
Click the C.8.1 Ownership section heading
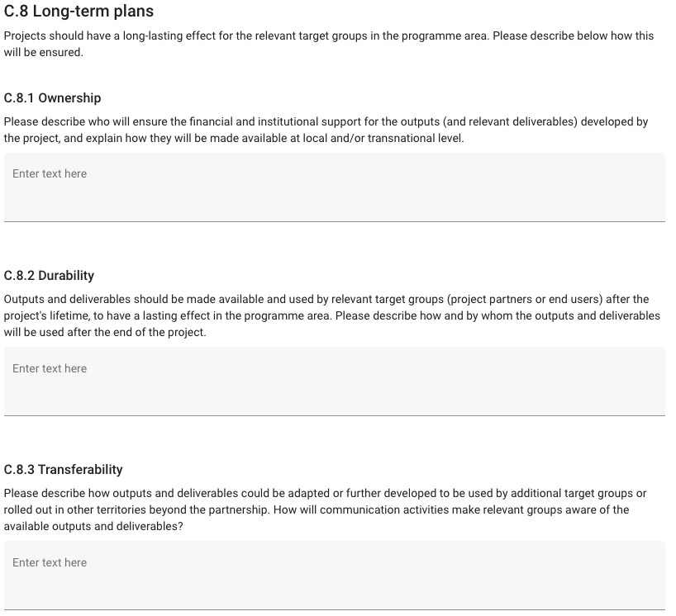[x=52, y=98]
